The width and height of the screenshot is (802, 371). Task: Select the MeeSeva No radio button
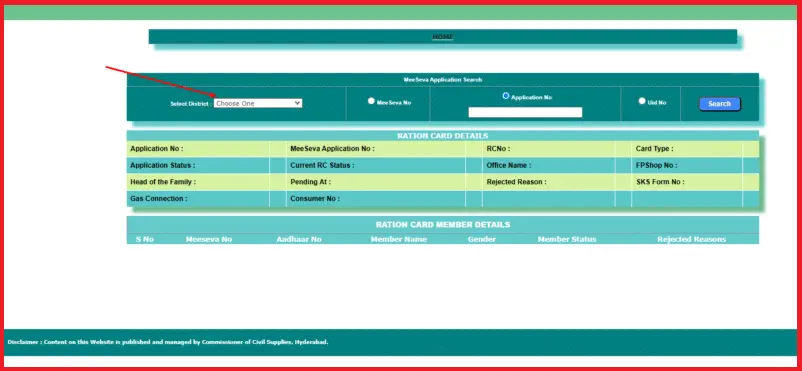click(371, 101)
